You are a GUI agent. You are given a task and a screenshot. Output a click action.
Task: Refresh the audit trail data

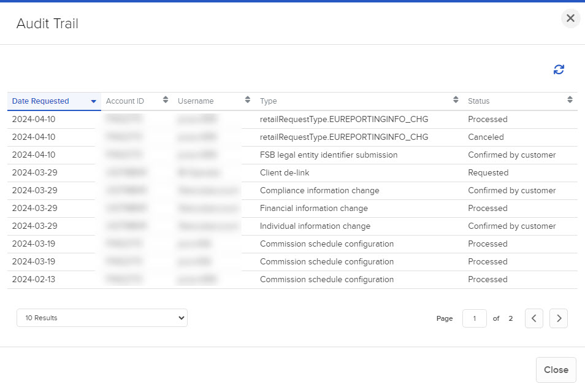[x=558, y=69]
